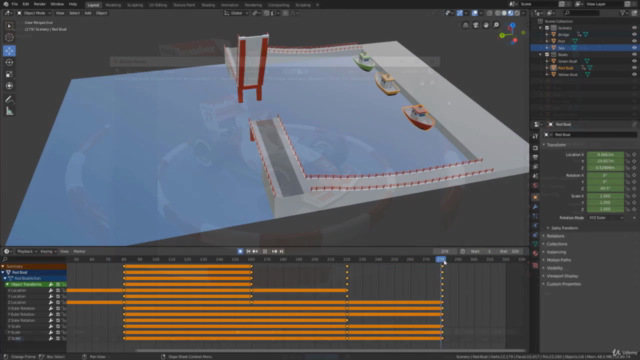Hide the Green Boat via eye icon
640x360 pixels.
(634, 61)
